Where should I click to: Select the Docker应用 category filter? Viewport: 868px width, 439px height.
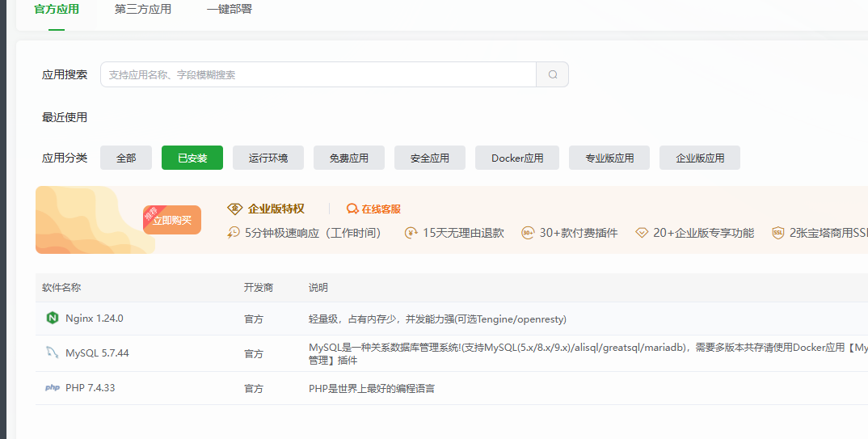(517, 158)
